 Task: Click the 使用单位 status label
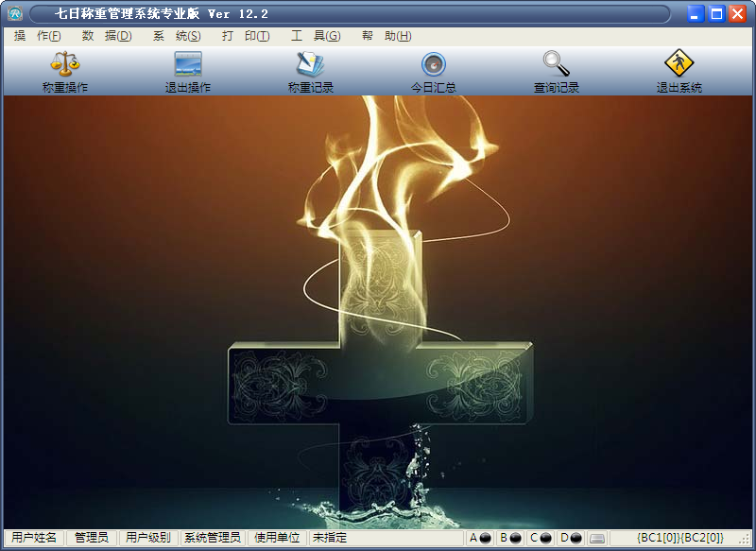(x=277, y=538)
